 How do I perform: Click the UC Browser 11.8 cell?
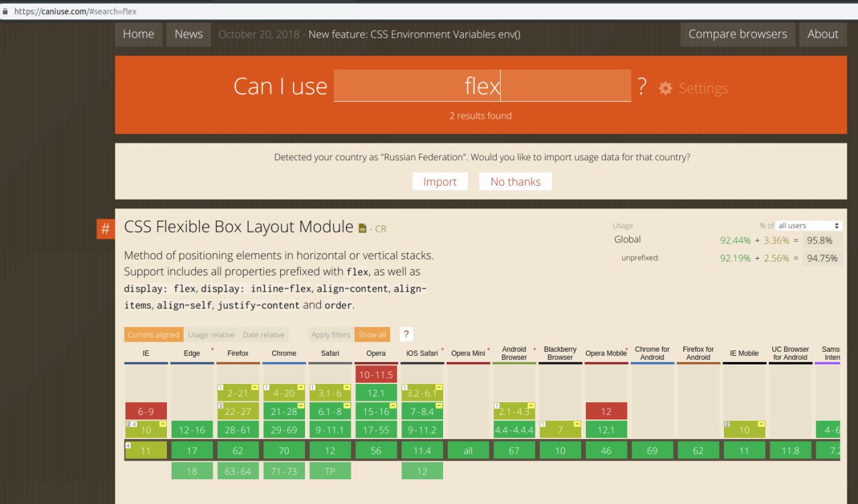pyautogui.click(x=790, y=450)
